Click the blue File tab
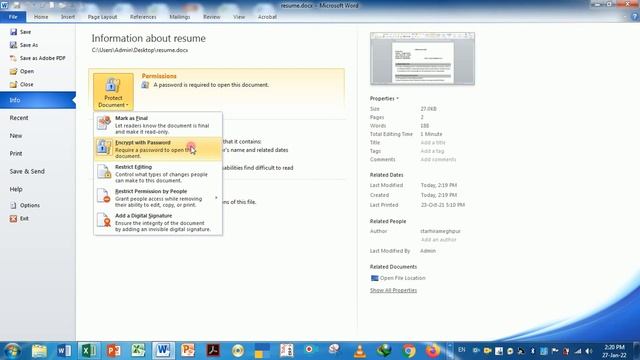This screenshot has height=360, width=640. [13, 17]
